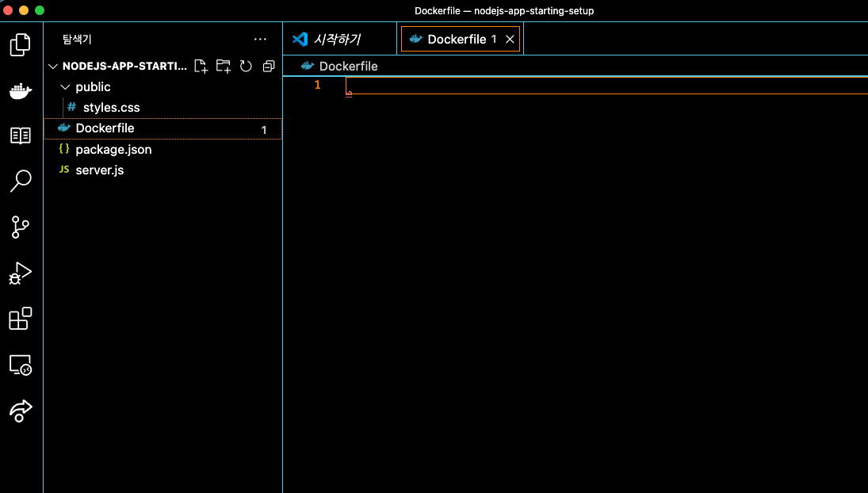Open the Explorer view in activity bar

pyautogui.click(x=21, y=45)
